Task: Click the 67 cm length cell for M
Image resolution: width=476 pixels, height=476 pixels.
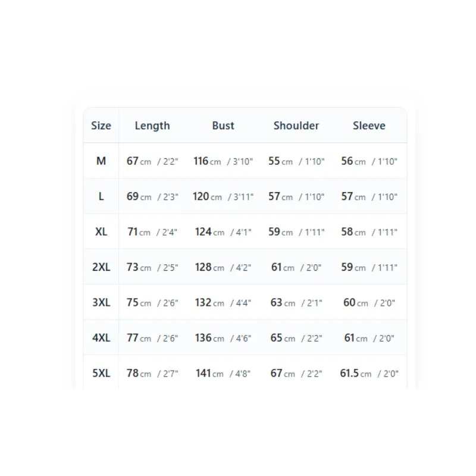Action: tap(152, 161)
